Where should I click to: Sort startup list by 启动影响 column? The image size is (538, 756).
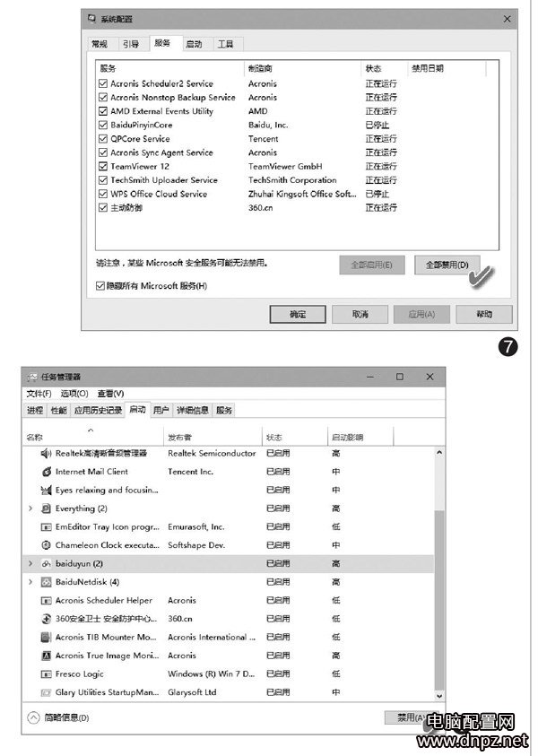point(360,438)
